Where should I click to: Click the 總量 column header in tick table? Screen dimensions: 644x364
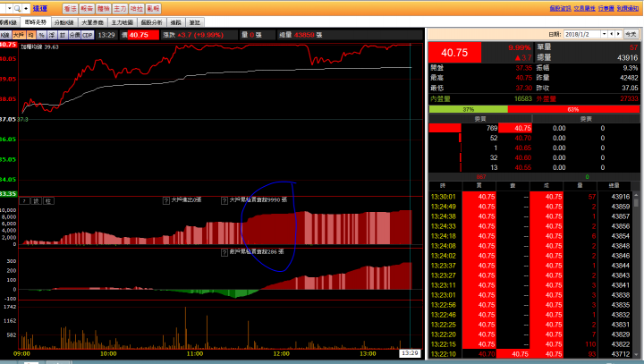pos(614,186)
